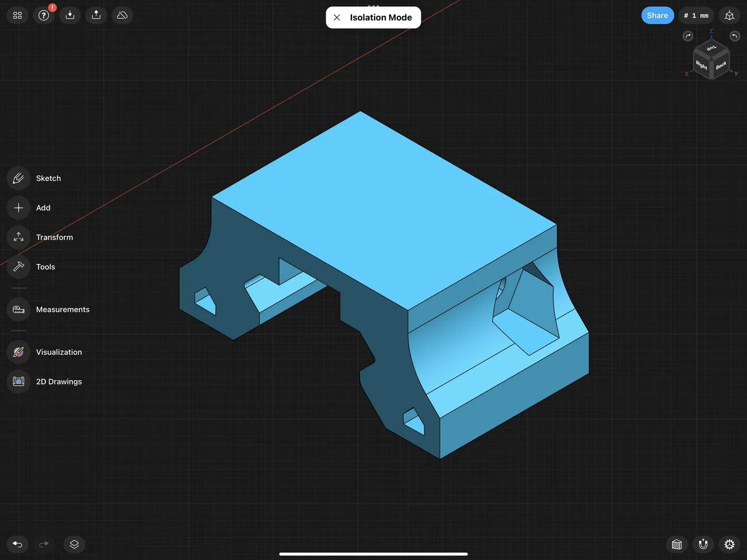The height and width of the screenshot is (560, 747).
Task: Open the designs grid view icon
Action: coord(18,15)
